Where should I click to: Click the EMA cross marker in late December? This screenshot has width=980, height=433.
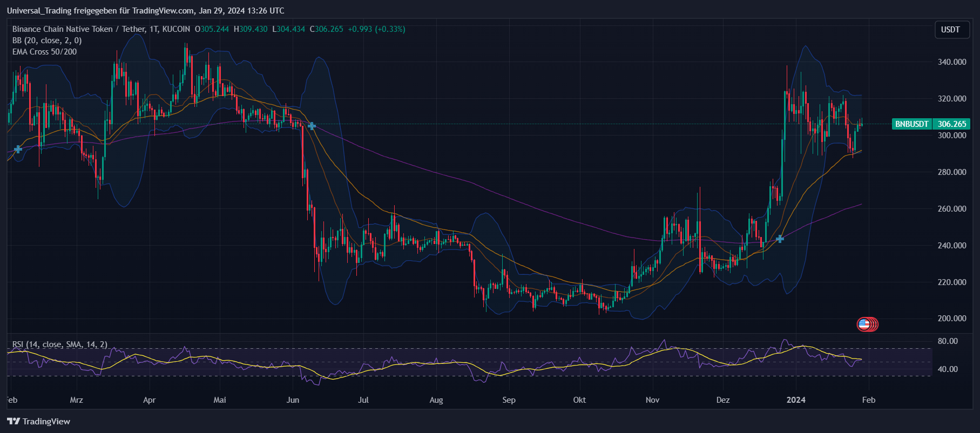tap(780, 239)
